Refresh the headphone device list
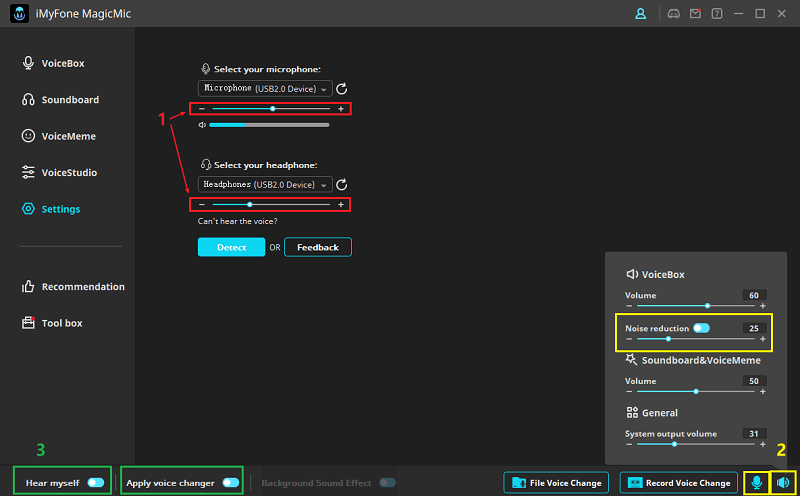Viewport: 800px width, 496px height. pyautogui.click(x=341, y=184)
